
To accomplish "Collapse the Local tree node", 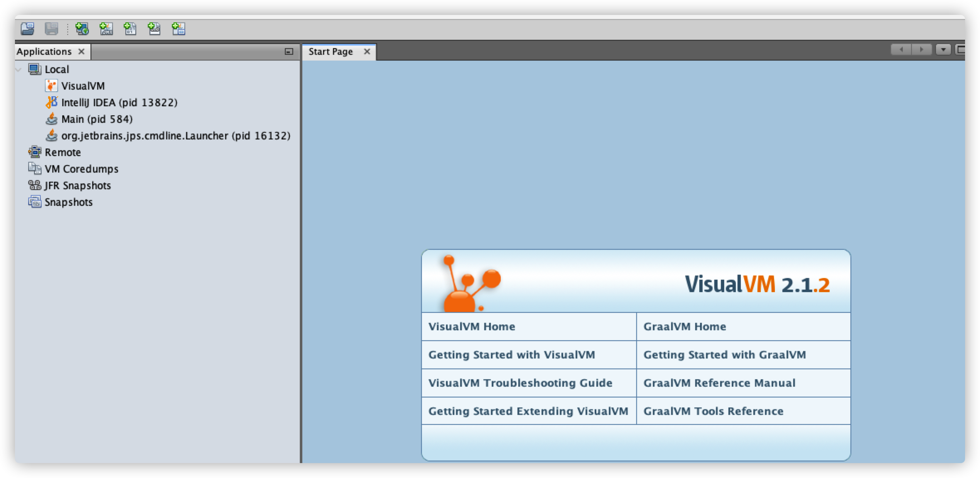I will click(19, 70).
